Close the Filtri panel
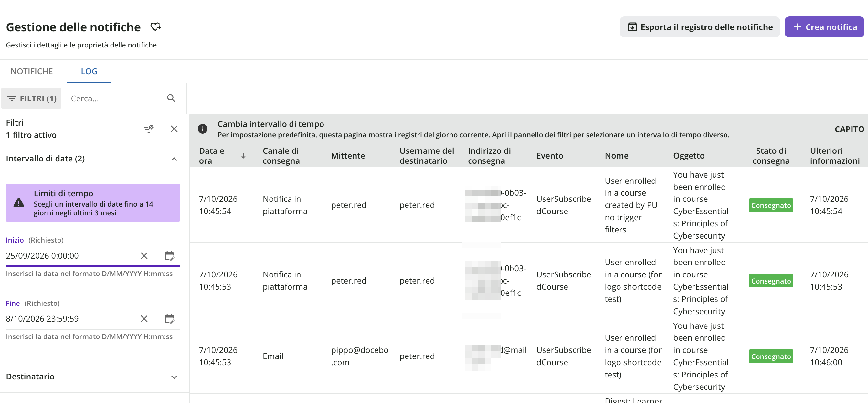Viewport: 868px width, 403px height. (174, 129)
